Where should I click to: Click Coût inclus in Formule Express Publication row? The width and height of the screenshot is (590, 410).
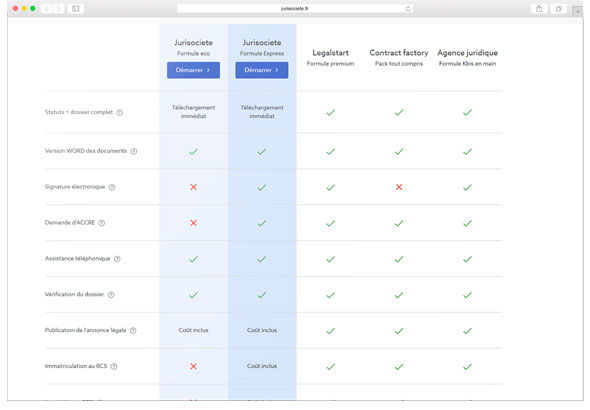pos(262,330)
